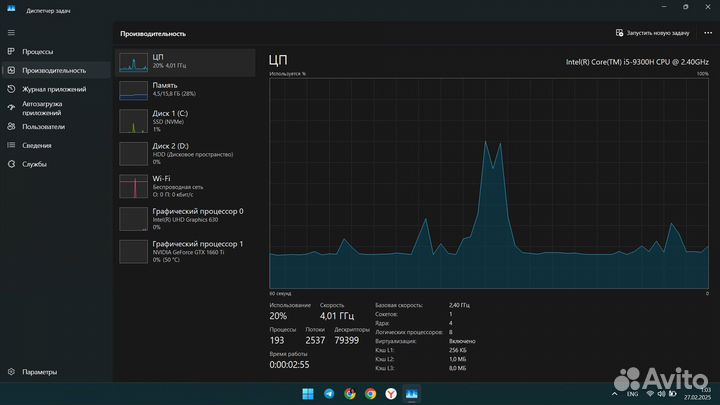
Task: Click the CPU usage graph
Action: point(489,183)
